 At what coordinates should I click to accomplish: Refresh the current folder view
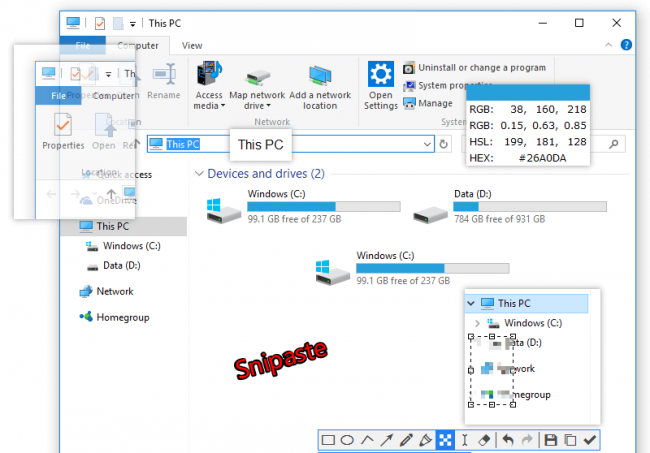[x=444, y=144]
